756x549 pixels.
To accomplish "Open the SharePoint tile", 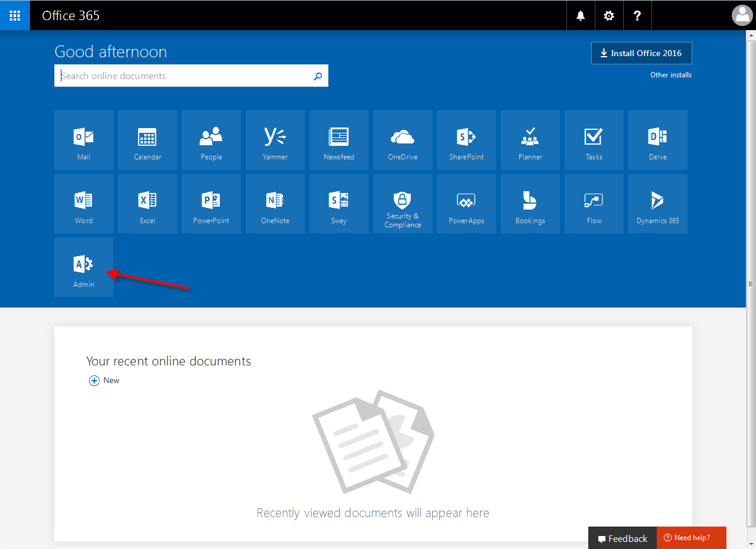I will [467, 140].
